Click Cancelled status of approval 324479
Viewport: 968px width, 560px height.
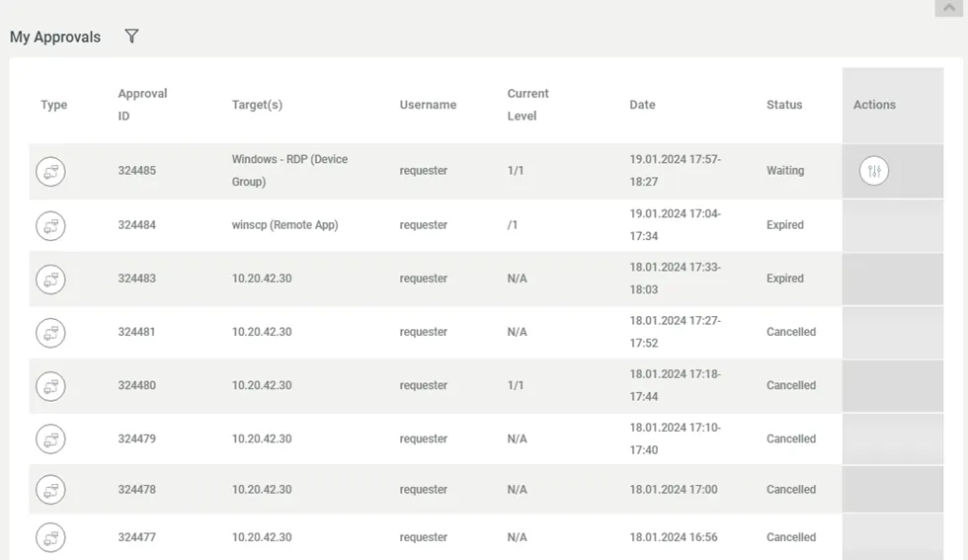[791, 439]
